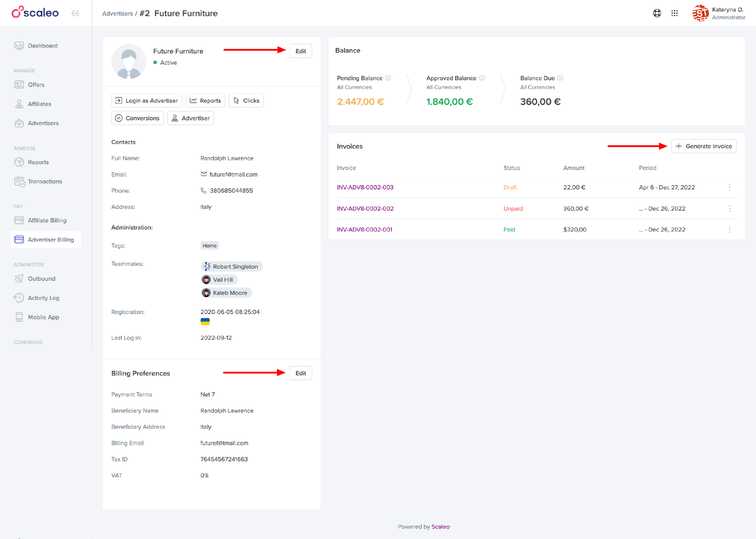
Task: Click the Advertiser button
Action: tap(190, 118)
